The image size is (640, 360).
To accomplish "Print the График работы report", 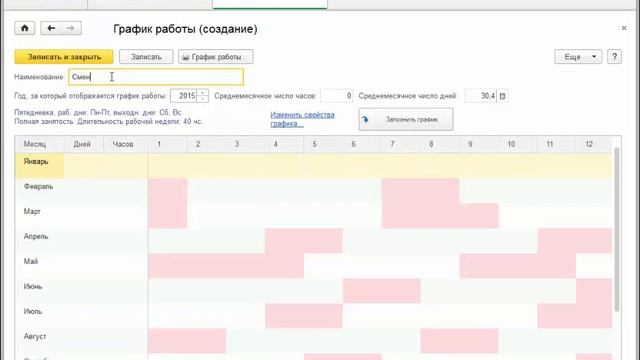I will coord(216,57).
